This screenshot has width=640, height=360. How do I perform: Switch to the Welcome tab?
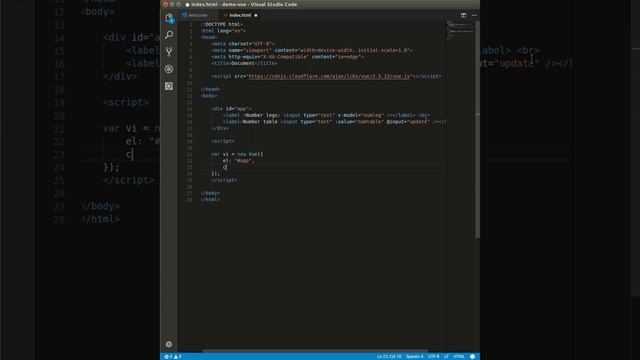[198, 15]
